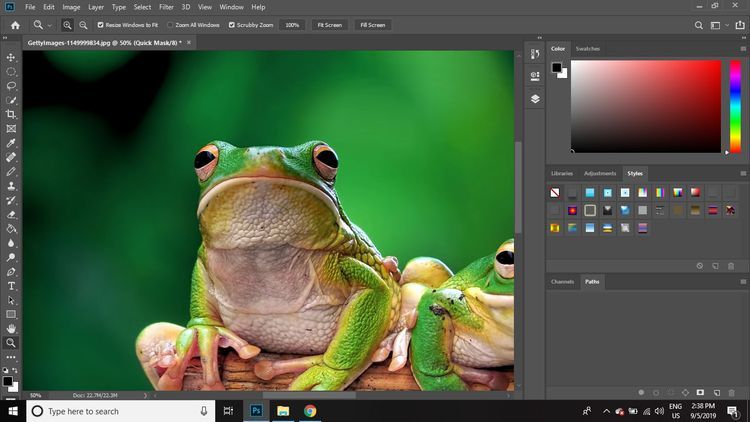
Task: Click the Home icon in options bar
Action: pyautogui.click(x=14, y=25)
